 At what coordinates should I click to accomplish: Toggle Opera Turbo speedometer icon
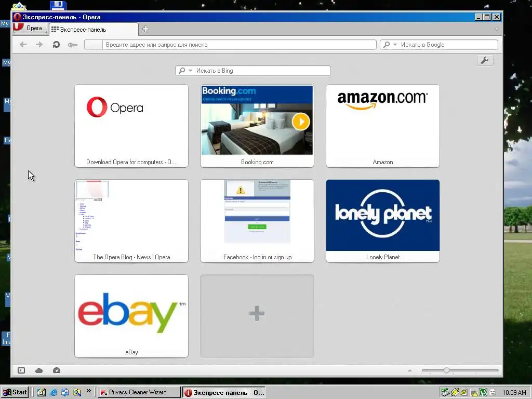(x=57, y=370)
